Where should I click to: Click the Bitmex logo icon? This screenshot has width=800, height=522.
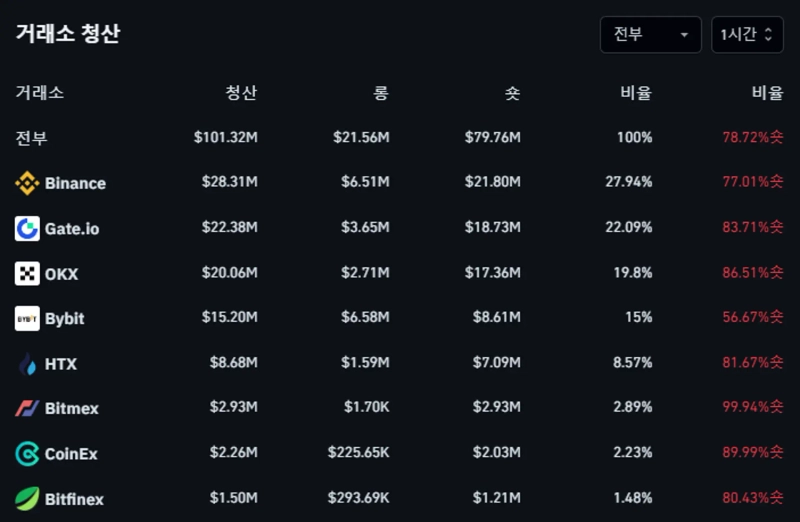pos(27,408)
